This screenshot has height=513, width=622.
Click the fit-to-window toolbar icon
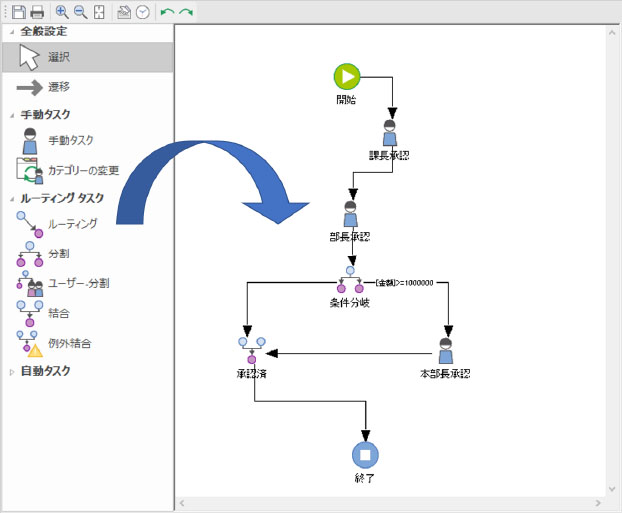pyautogui.click(x=98, y=12)
